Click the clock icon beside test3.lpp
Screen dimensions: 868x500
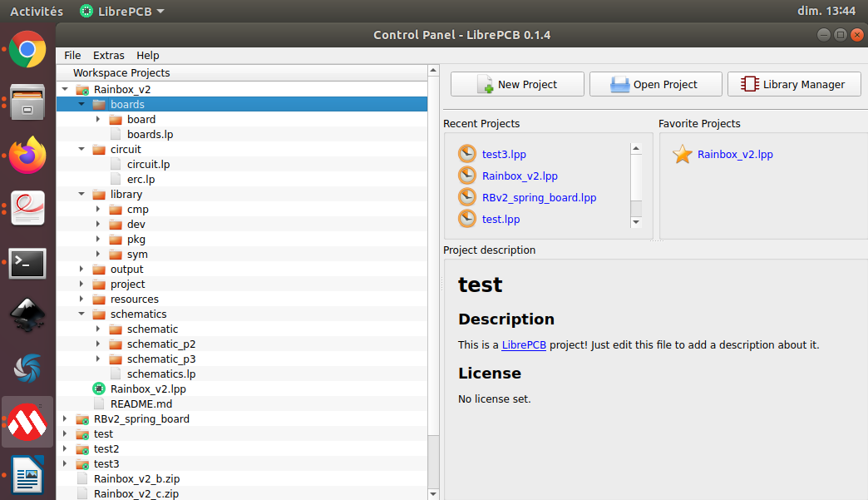(467, 153)
